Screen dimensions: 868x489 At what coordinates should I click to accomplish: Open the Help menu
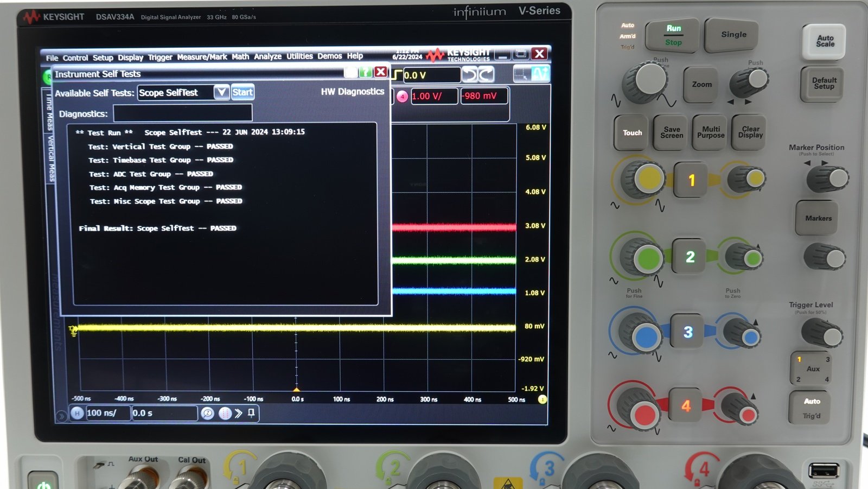[x=355, y=55]
